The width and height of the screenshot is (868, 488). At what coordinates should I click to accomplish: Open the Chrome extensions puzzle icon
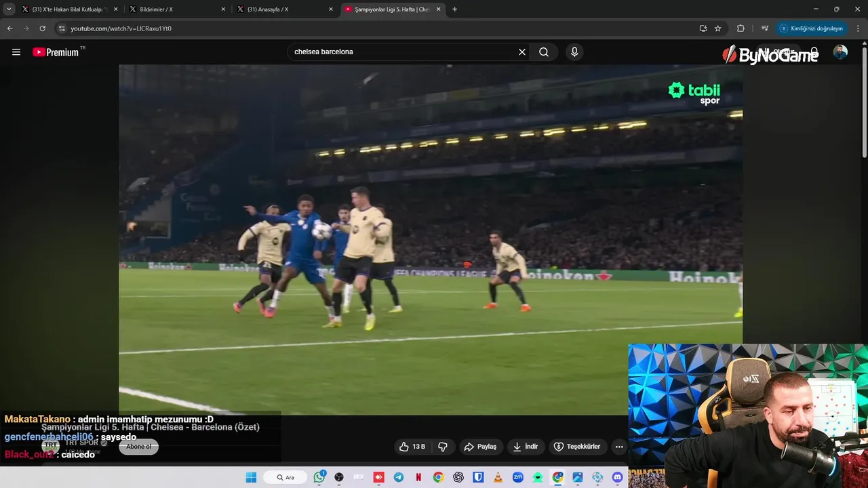coord(741,28)
